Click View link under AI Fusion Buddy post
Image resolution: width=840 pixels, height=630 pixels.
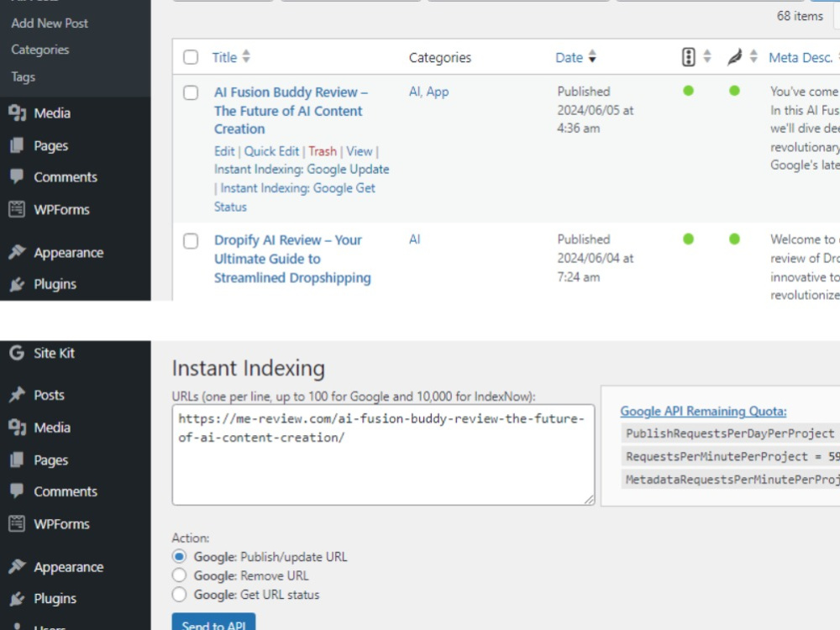coord(359,151)
